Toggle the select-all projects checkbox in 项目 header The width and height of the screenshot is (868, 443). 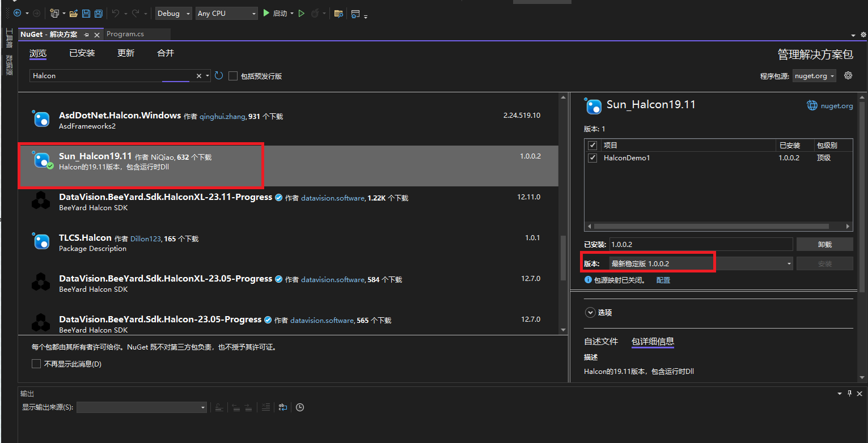pos(592,145)
